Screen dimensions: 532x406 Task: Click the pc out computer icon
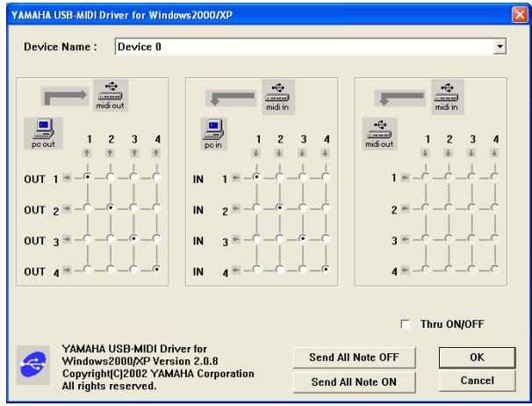[43, 134]
